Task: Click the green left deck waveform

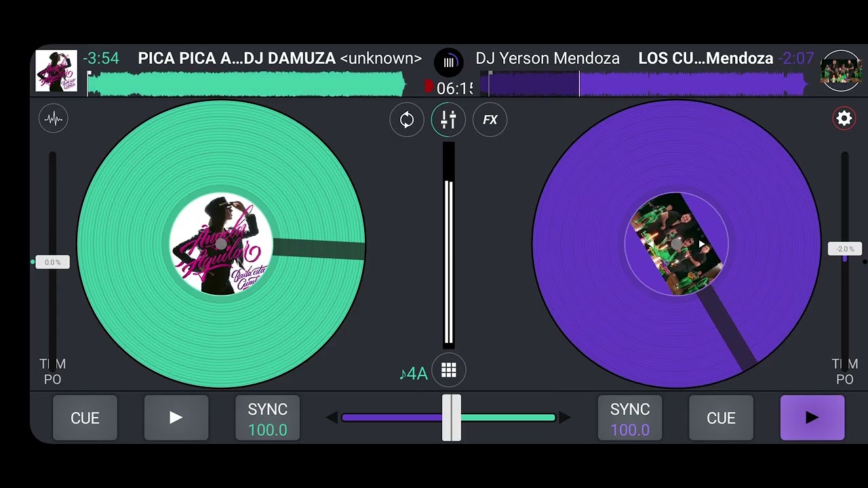Action: 247,84
